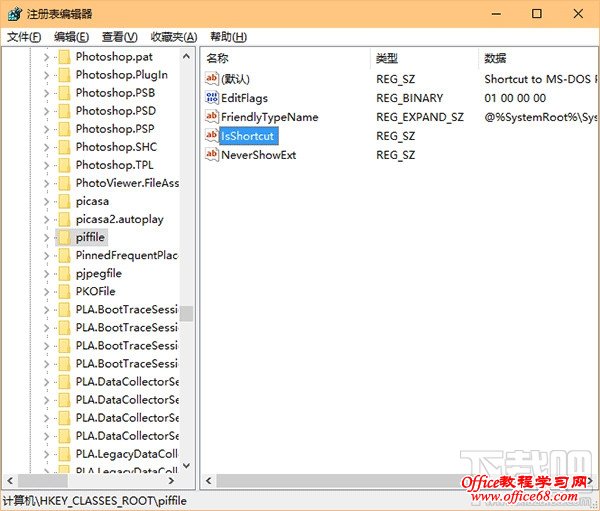The width and height of the screenshot is (600, 511).
Task: Click the Photoshop.PlugIn folder icon
Action: click(64, 75)
